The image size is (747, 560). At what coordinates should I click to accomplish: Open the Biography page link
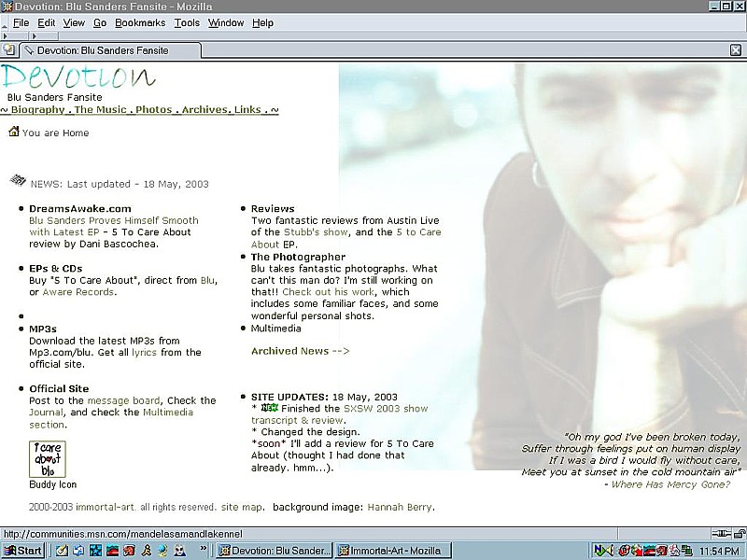click(37, 109)
